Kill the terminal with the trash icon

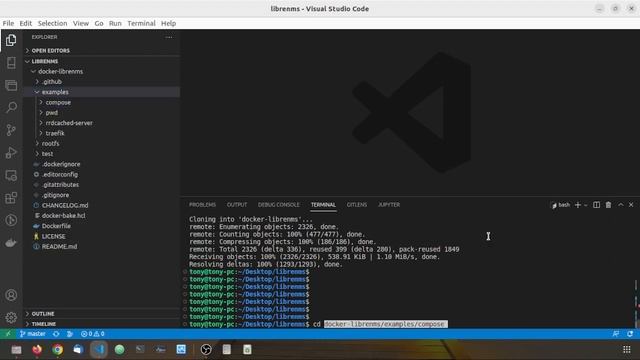click(x=608, y=205)
